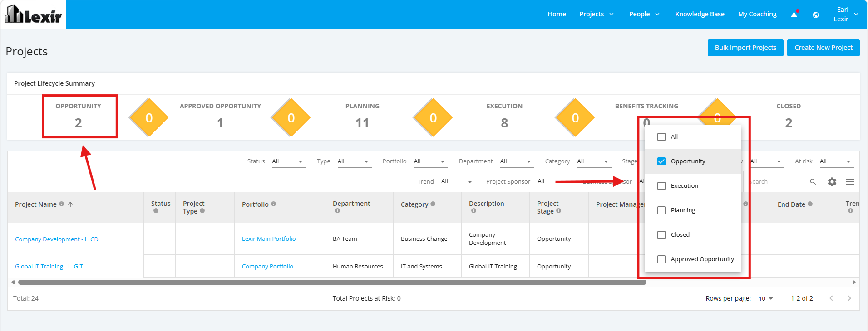The image size is (868, 331).
Task: Open the hamburger list menu icon
Action: click(850, 182)
